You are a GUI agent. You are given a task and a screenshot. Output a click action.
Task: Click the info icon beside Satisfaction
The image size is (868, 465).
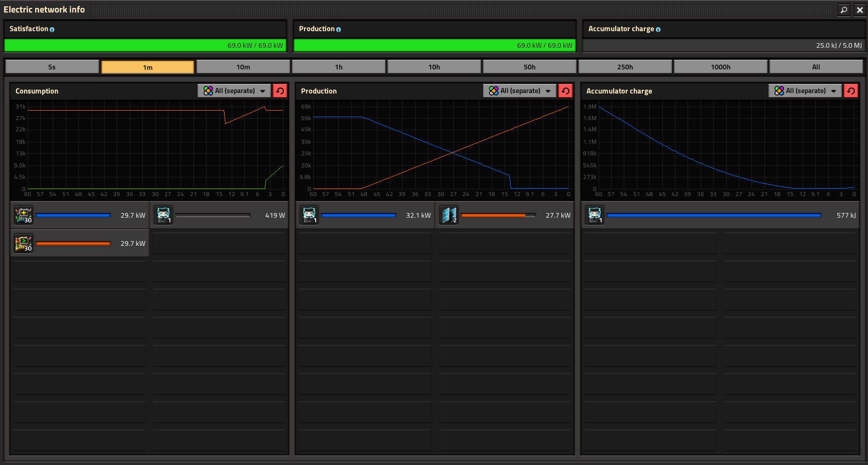tap(52, 30)
